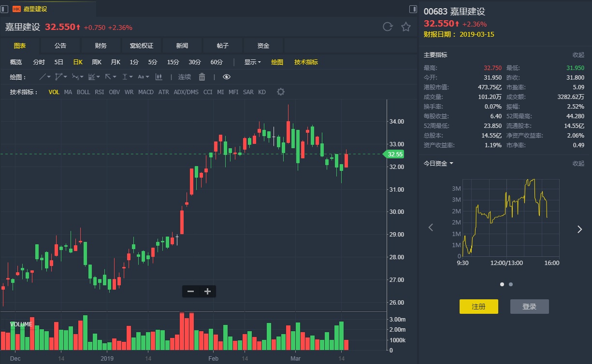The height and width of the screenshot is (364, 592).
Task: Delete drawings with the trash can icon
Action: [x=202, y=77]
